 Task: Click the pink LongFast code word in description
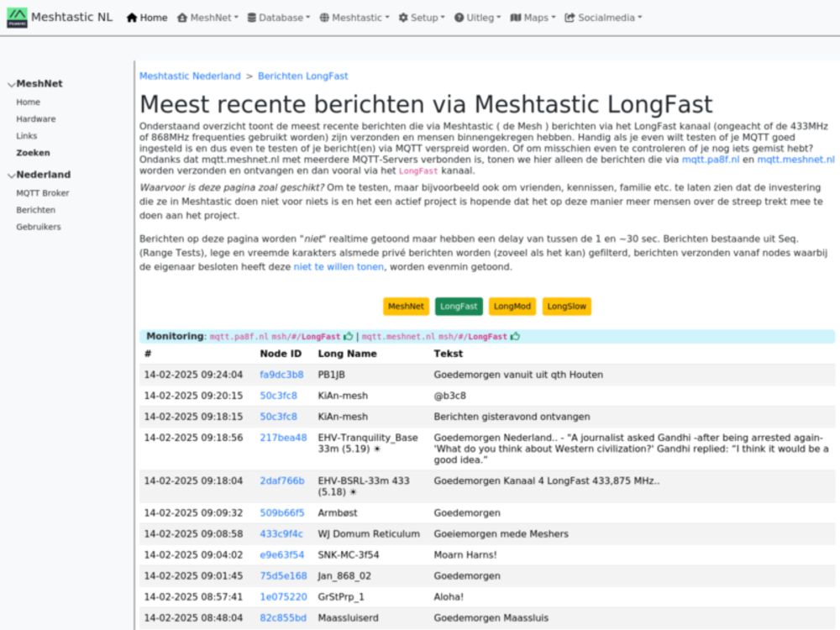pos(418,171)
